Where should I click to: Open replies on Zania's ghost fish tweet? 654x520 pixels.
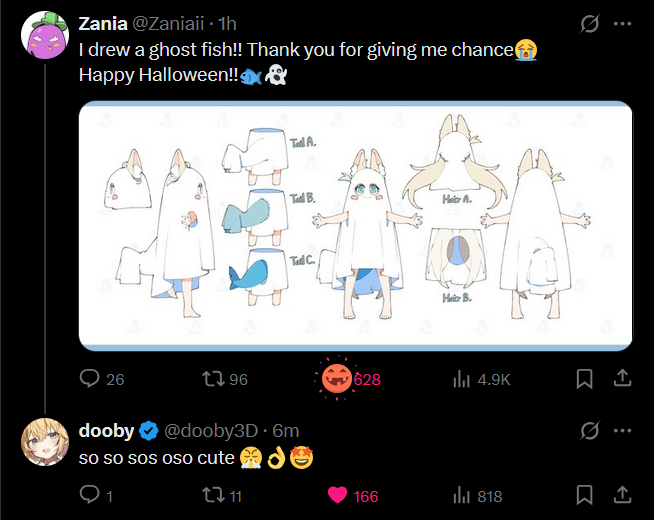pos(101,379)
